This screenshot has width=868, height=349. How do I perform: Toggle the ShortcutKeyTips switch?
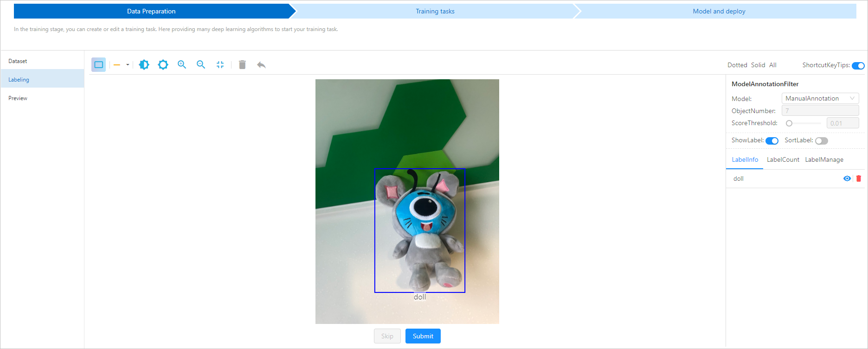858,65
